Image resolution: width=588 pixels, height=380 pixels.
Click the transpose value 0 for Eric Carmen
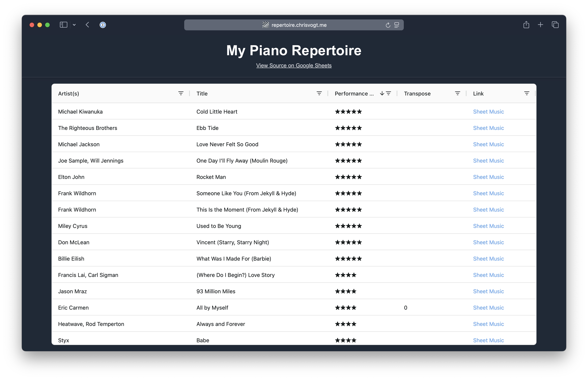pyautogui.click(x=406, y=308)
